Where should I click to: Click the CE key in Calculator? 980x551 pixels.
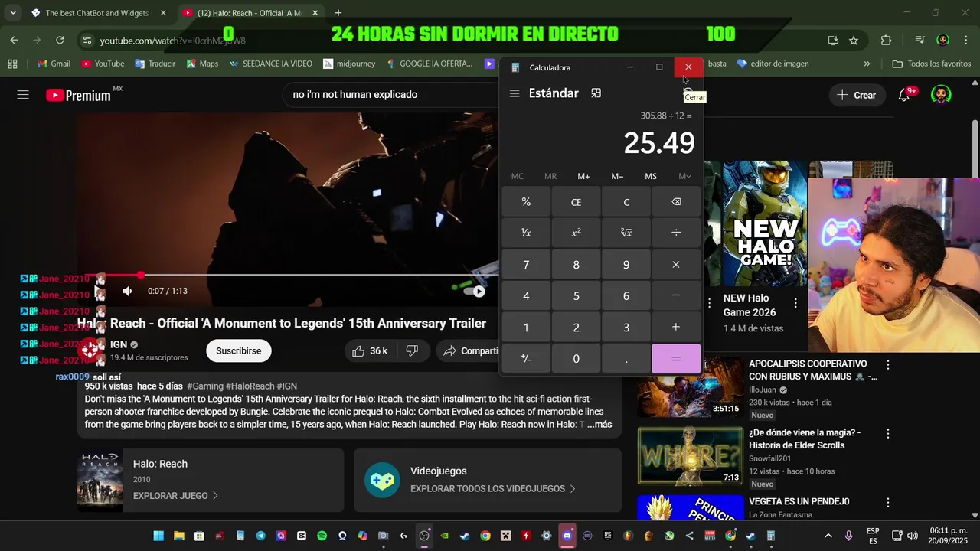576,202
